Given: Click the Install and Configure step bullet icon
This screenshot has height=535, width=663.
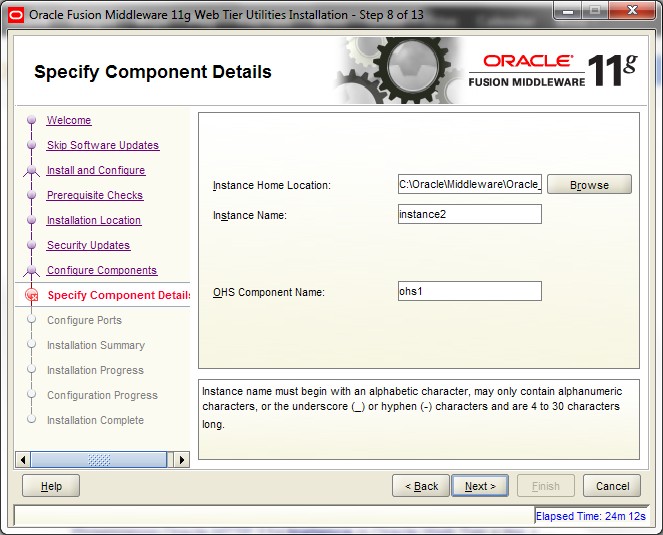Looking at the screenshot, I should tap(31, 170).
